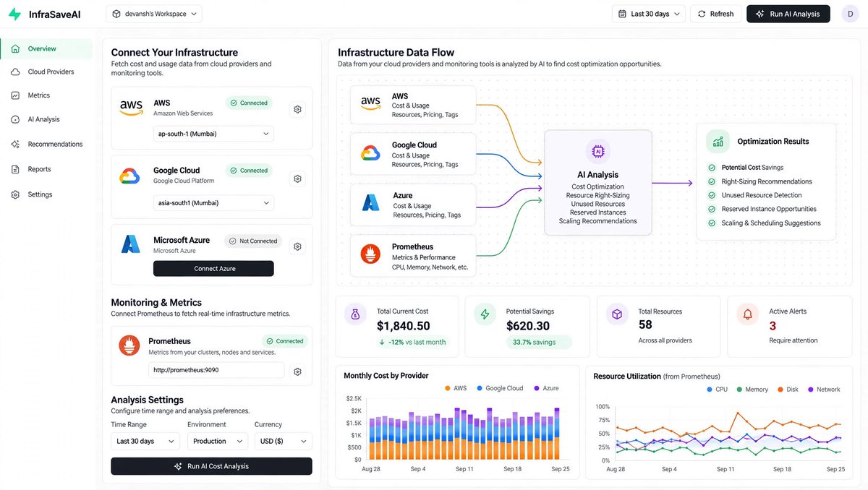The image size is (868, 490).
Task: Click the Unused Resource Detection check item
Action: (x=754, y=195)
